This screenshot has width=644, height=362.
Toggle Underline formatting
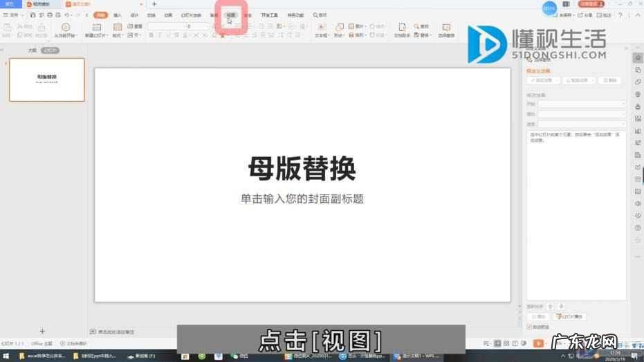(168, 35)
